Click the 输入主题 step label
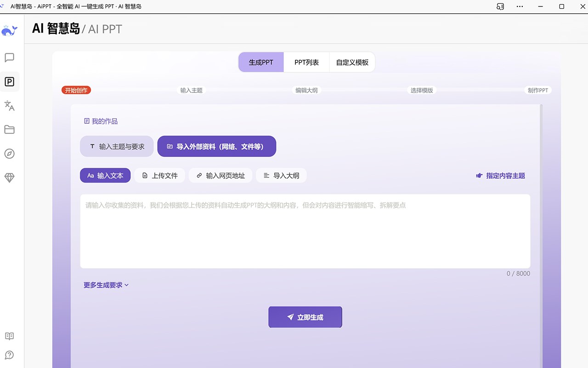 [192, 90]
